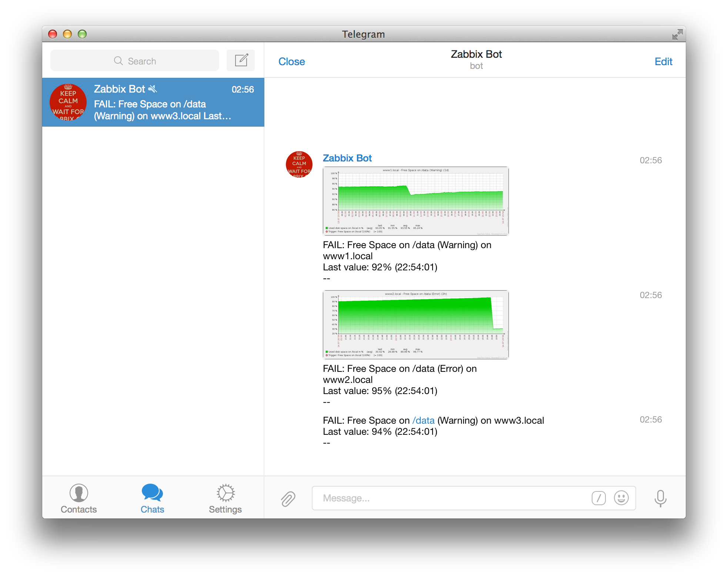Click the compose new message icon

pos(241,60)
